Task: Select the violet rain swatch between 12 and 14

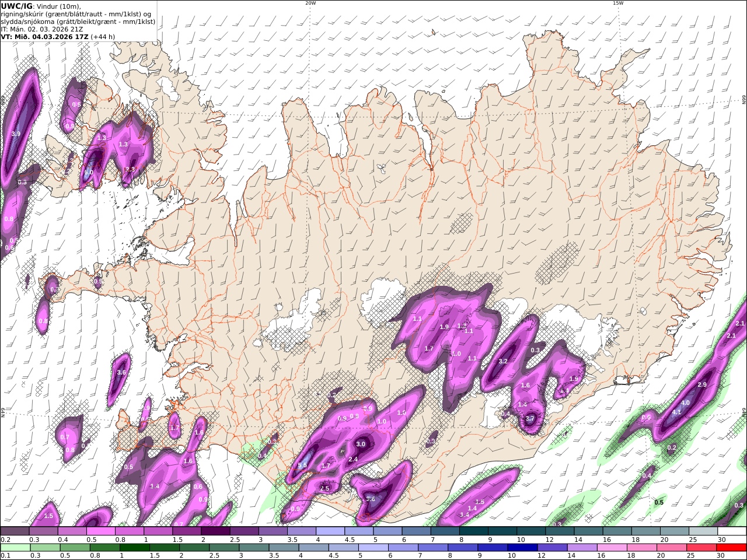Action: 553,548
